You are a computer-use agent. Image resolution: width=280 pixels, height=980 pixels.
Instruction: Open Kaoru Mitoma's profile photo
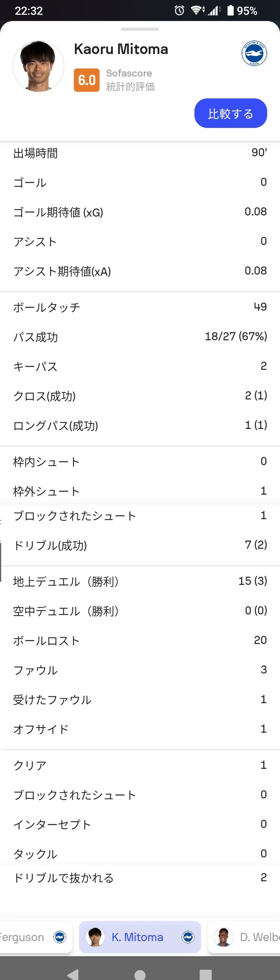tap(38, 66)
